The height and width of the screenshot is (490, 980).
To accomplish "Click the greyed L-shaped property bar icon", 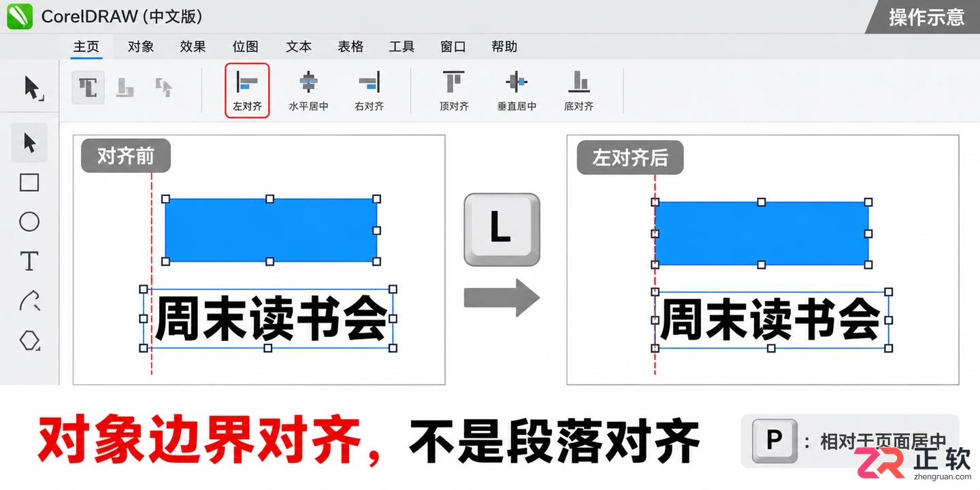I will pos(125,87).
